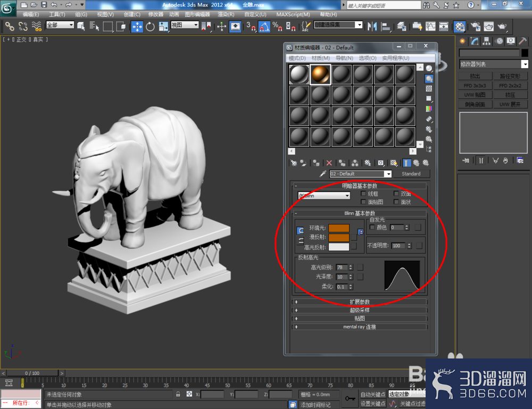Open the 全部 selection filter dropdown
Viewport: 532px width, 409px height.
coord(60,25)
